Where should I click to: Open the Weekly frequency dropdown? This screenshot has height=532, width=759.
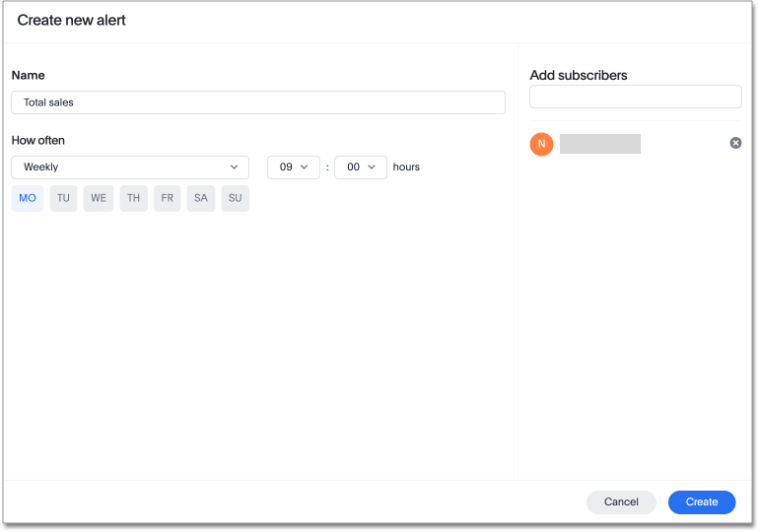click(130, 167)
